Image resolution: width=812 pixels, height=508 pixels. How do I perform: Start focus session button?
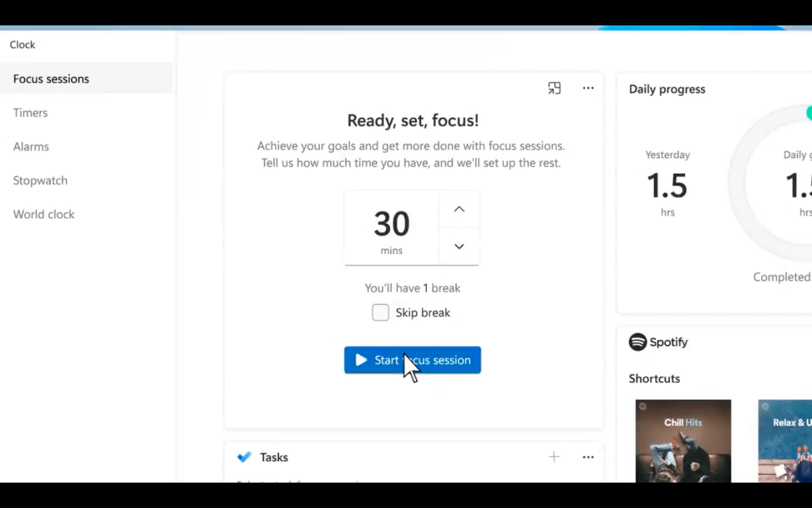pos(412,360)
